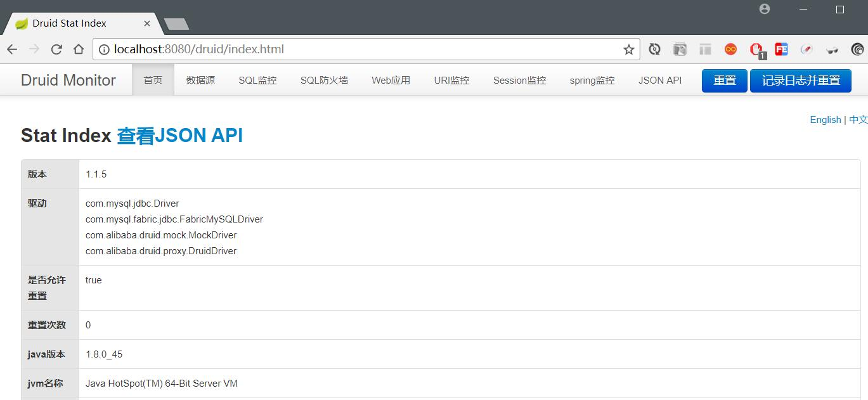Click the 版本 row label
The image size is (868, 400).
point(37,174)
